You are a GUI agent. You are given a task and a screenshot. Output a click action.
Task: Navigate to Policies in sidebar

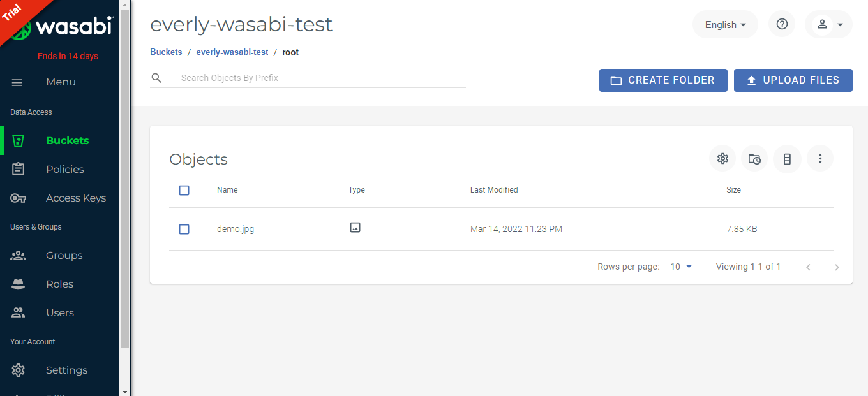point(64,169)
